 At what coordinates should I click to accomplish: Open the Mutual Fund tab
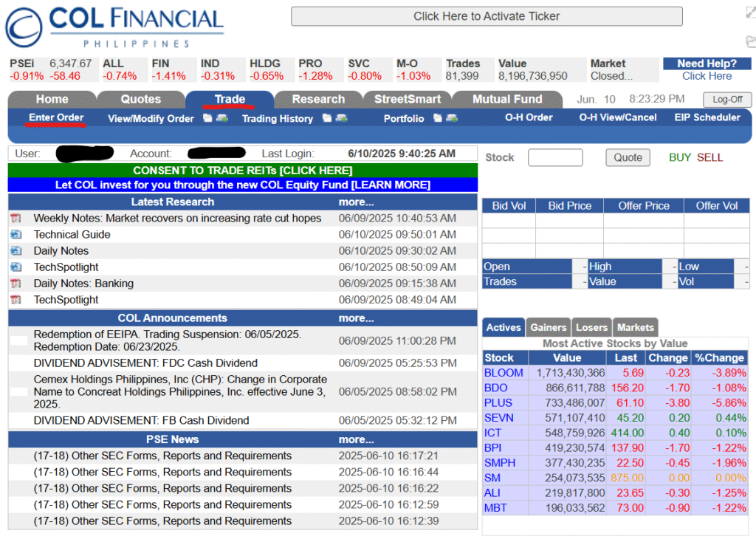pos(507,100)
